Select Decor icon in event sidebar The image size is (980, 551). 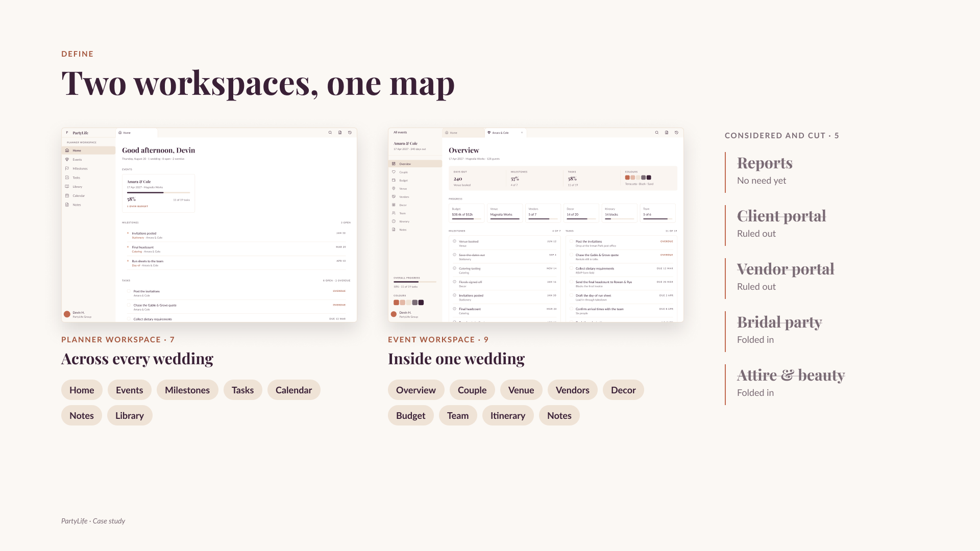pyautogui.click(x=394, y=205)
